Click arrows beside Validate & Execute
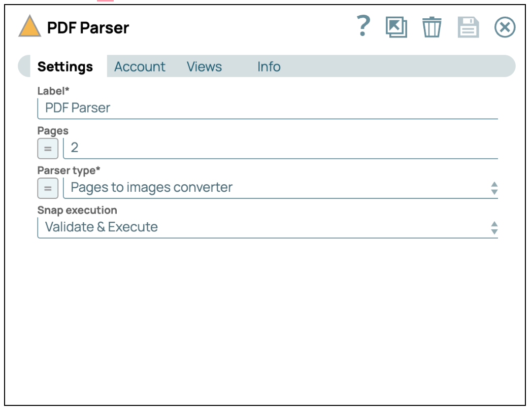Viewport: 532px width, 411px height. click(494, 228)
